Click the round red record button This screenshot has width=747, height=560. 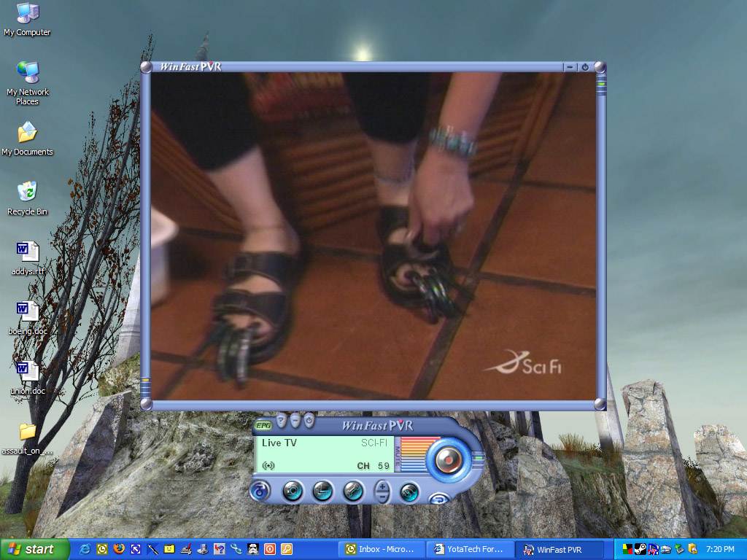pyautogui.click(x=448, y=459)
